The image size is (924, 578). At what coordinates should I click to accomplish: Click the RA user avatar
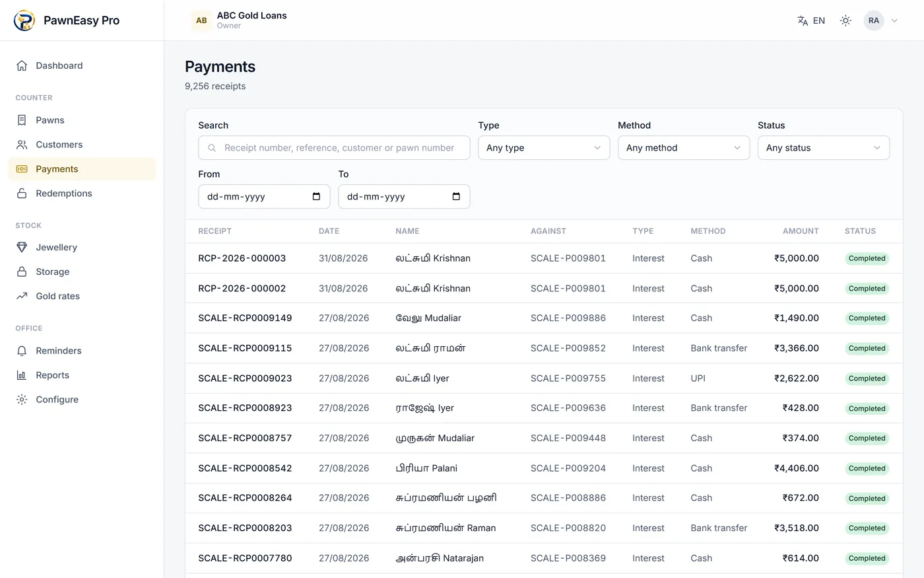(x=874, y=20)
